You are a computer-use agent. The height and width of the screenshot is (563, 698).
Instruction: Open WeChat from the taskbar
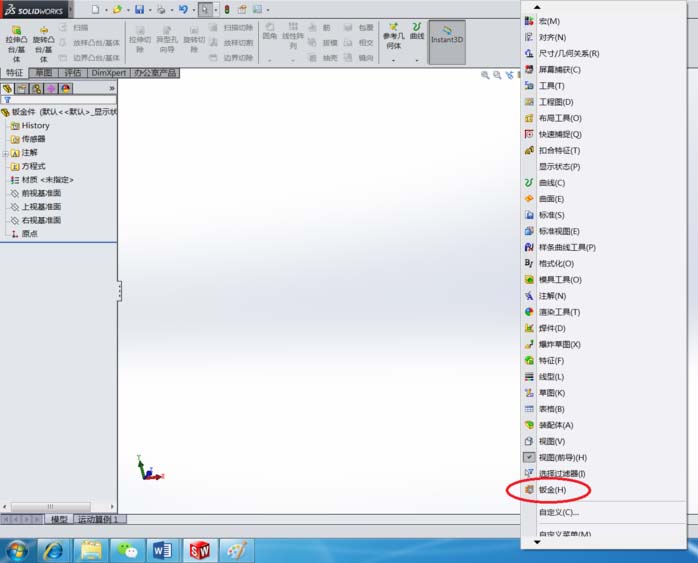click(x=127, y=551)
